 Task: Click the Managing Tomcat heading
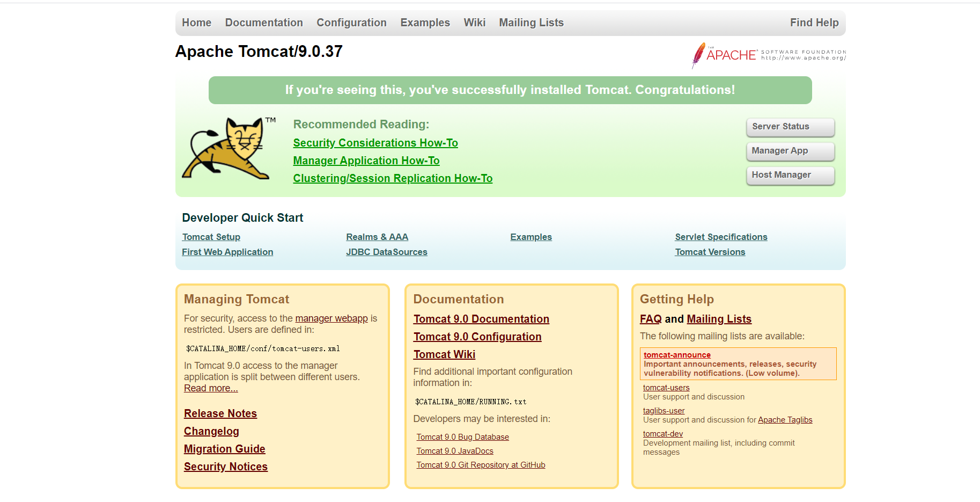pyautogui.click(x=237, y=300)
